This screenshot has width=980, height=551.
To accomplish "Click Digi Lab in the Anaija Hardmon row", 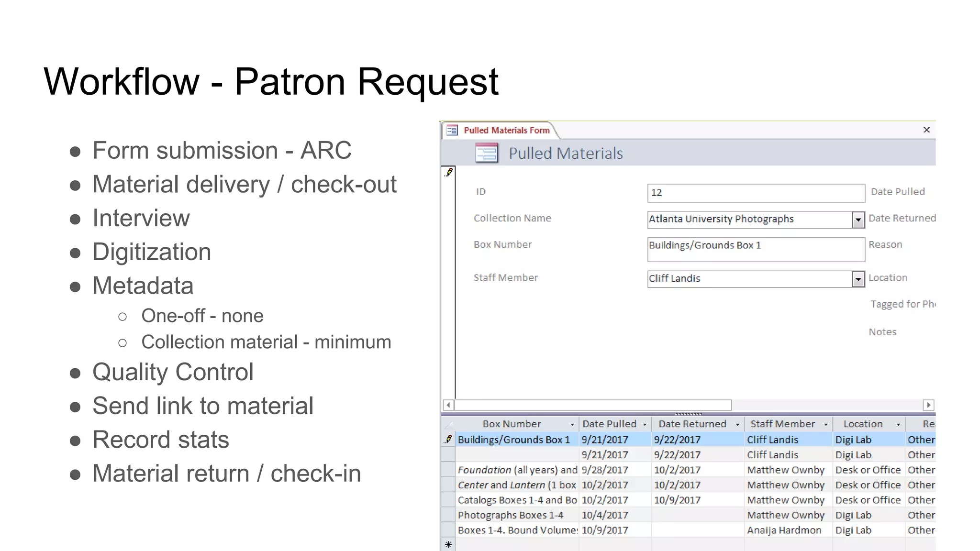I will 869,530.
